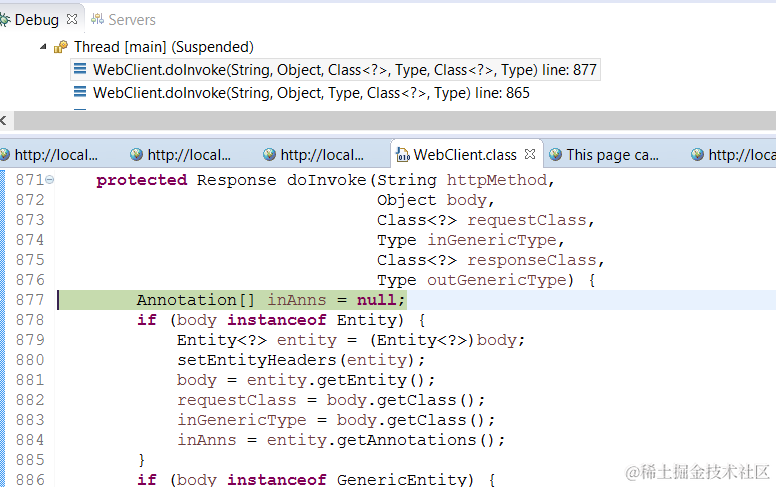
Task: Click 'setEntityHeaders' call on line 880
Action: (x=257, y=360)
